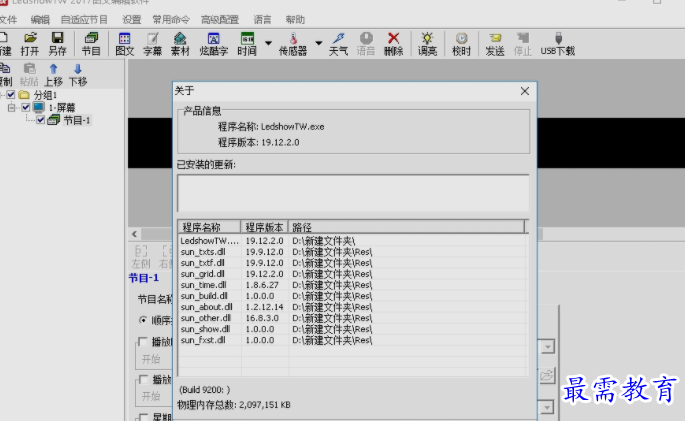Select the sun_fxst.dll row
The width and height of the screenshot is (685, 421).
pos(353,340)
